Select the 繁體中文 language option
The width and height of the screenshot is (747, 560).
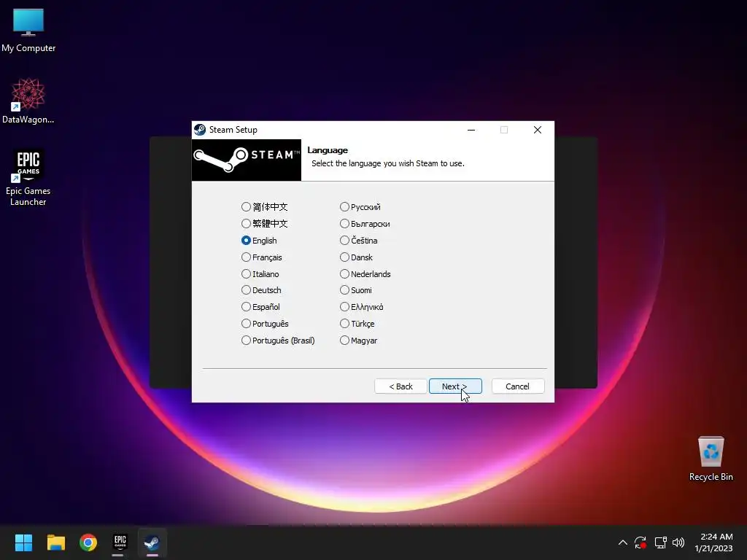tap(264, 223)
